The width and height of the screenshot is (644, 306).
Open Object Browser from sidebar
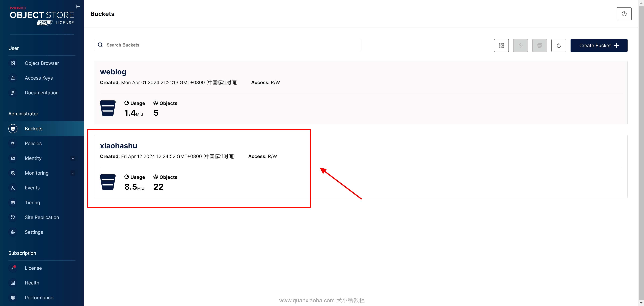coord(42,63)
